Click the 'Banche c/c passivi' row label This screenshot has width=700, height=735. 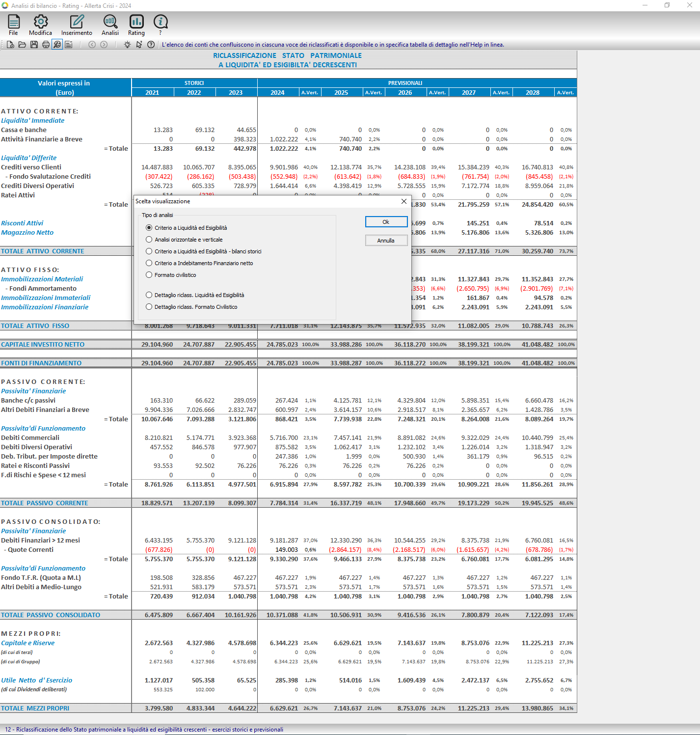pyautogui.click(x=28, y=401)
